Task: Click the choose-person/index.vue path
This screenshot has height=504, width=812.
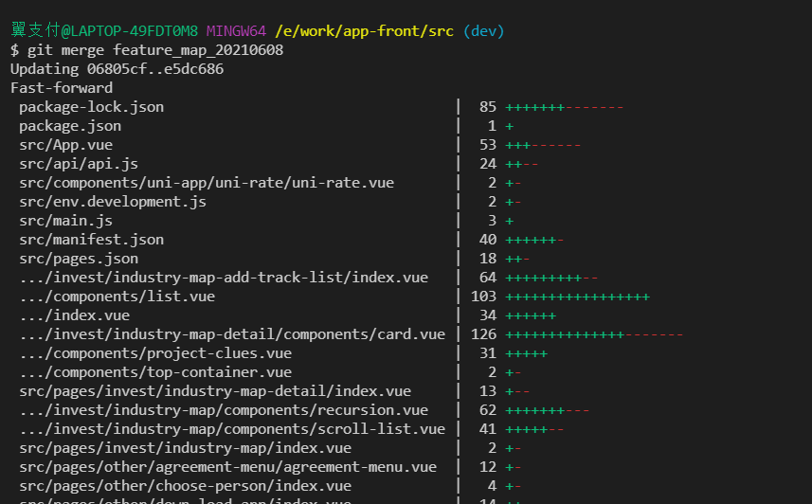Action: coord(186,486)
